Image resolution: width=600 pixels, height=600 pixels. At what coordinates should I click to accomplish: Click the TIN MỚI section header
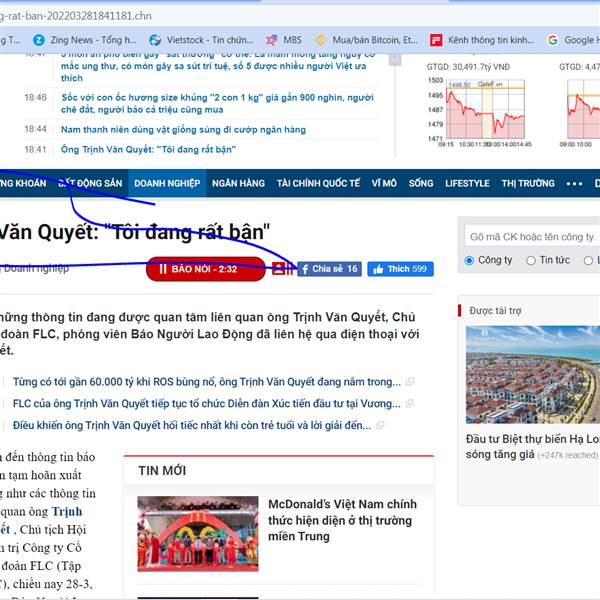coord(162,471)
